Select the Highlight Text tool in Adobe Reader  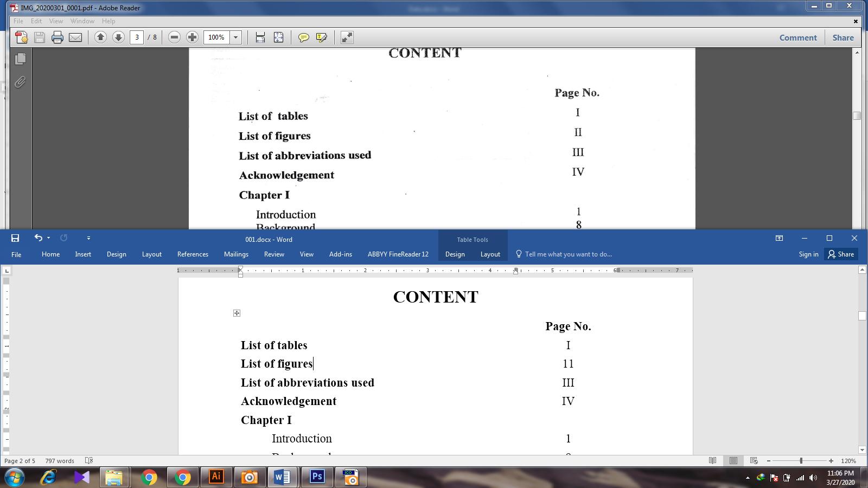[321, 37]
